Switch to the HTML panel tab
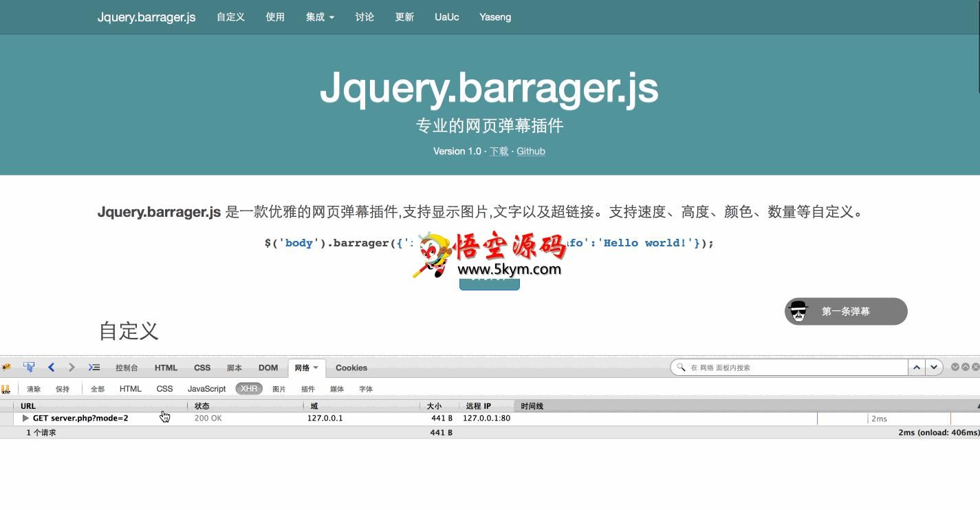980x510 pixels. click(x=166, y=368)
